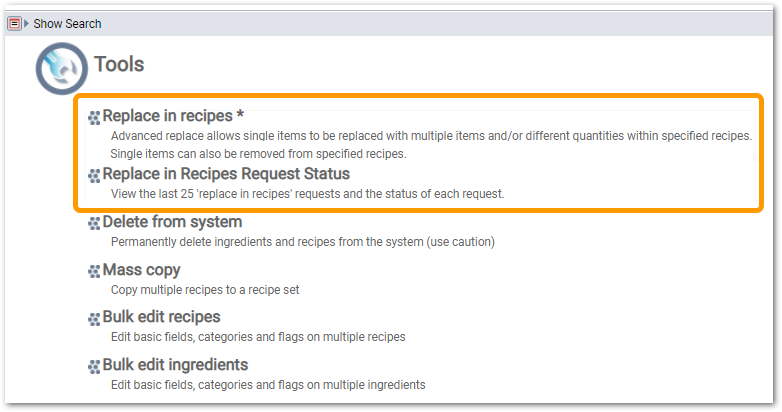The width and height of the screenshot is (782, 412).
Task: Open the Delete from system tool
Action: click(173, 221)
